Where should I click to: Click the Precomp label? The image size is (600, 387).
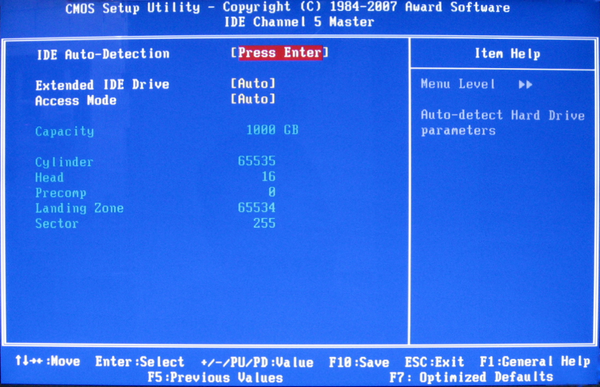[x=60, y=193]
